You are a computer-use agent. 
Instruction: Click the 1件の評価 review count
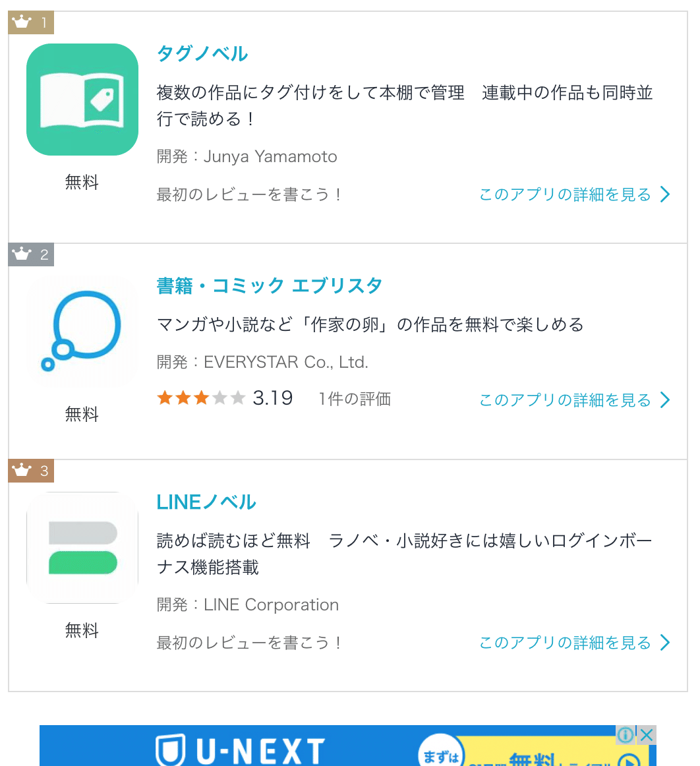click(x=355, y=399)
